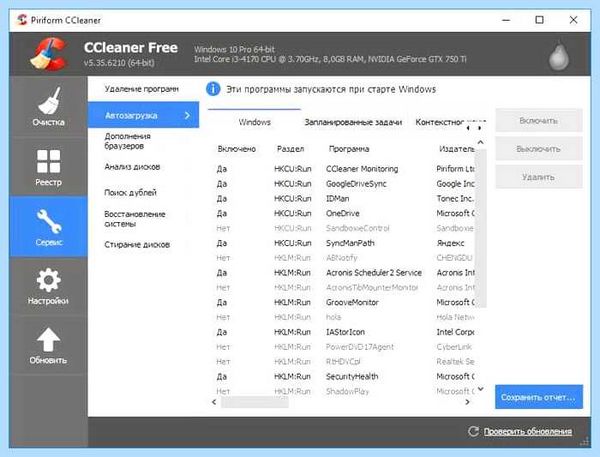Click the Проверить обновления link
Screen dimensions: 600x457
528,431
